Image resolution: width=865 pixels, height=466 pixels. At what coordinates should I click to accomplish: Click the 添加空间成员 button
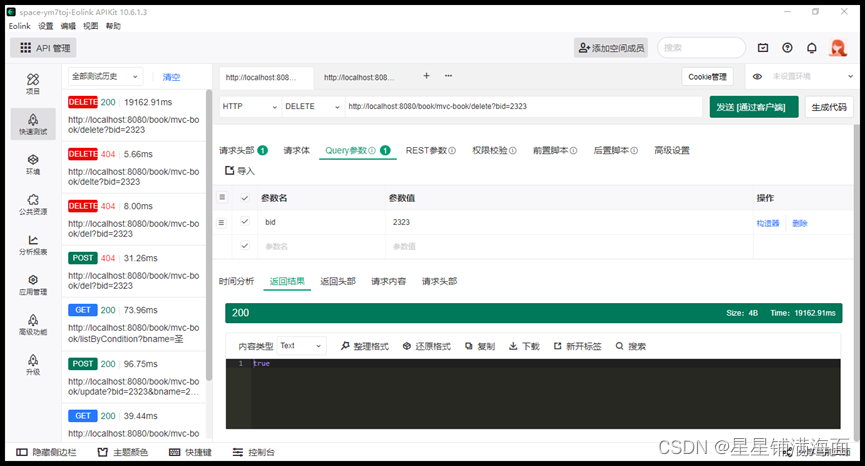tap(611, 48)
